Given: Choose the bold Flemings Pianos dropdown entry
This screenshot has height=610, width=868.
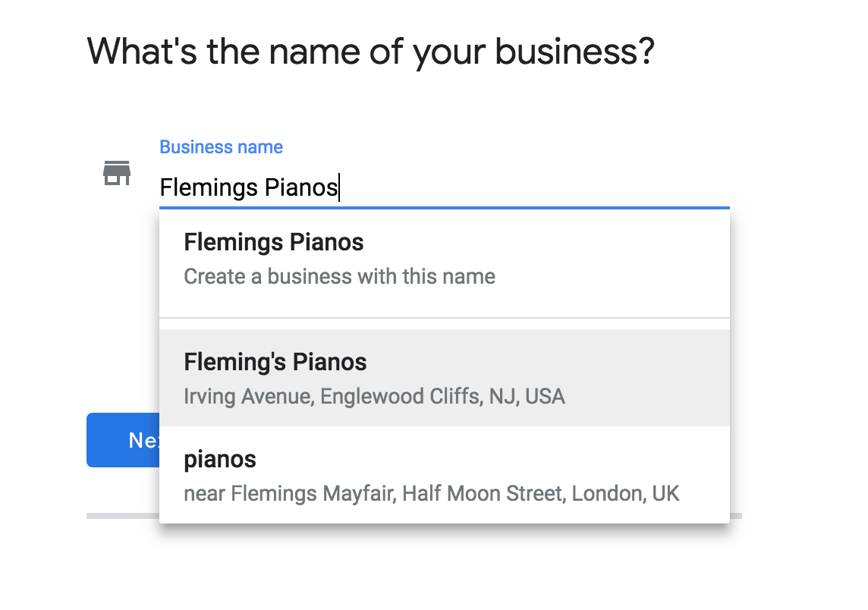Looking at the screenshot, I should pyautogui.click(x=273, y=242).
